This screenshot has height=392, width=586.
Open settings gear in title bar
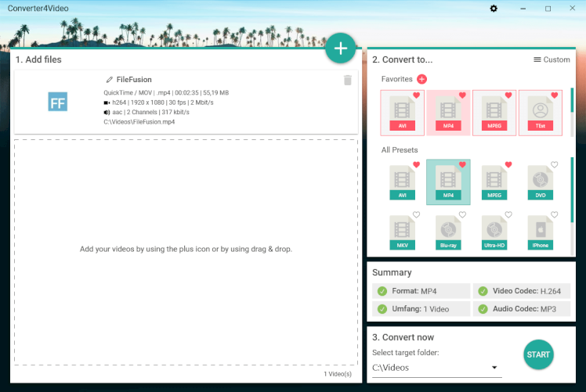click(x=494, y=9)
